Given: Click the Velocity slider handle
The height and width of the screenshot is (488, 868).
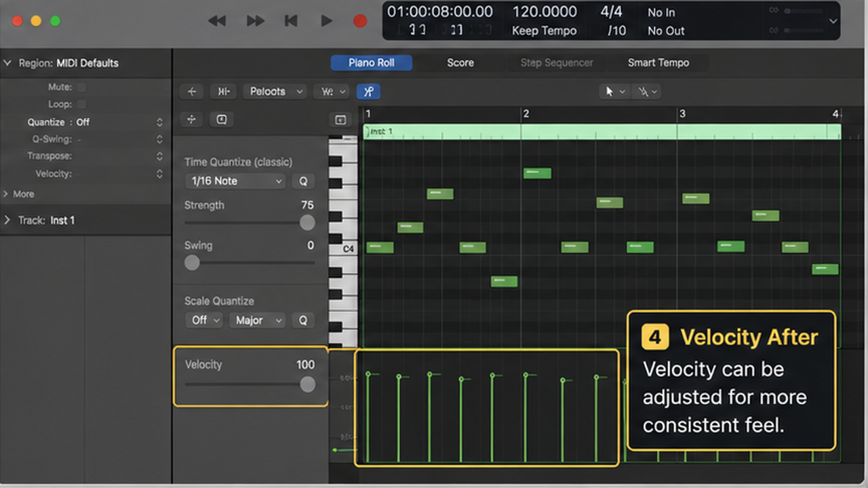Looking at the screenshot, I should [x=308, y=384].
